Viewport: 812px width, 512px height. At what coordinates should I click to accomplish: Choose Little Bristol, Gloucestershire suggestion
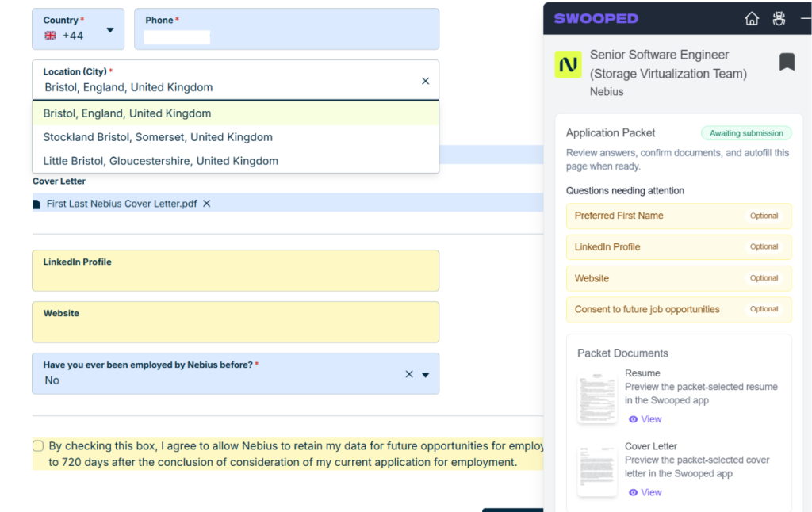click(x=236, y=161)
